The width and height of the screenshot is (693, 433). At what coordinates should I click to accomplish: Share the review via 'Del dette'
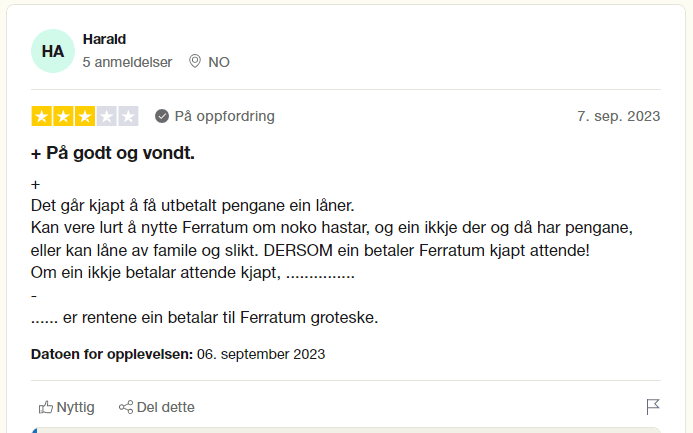(x=165, y=407)
